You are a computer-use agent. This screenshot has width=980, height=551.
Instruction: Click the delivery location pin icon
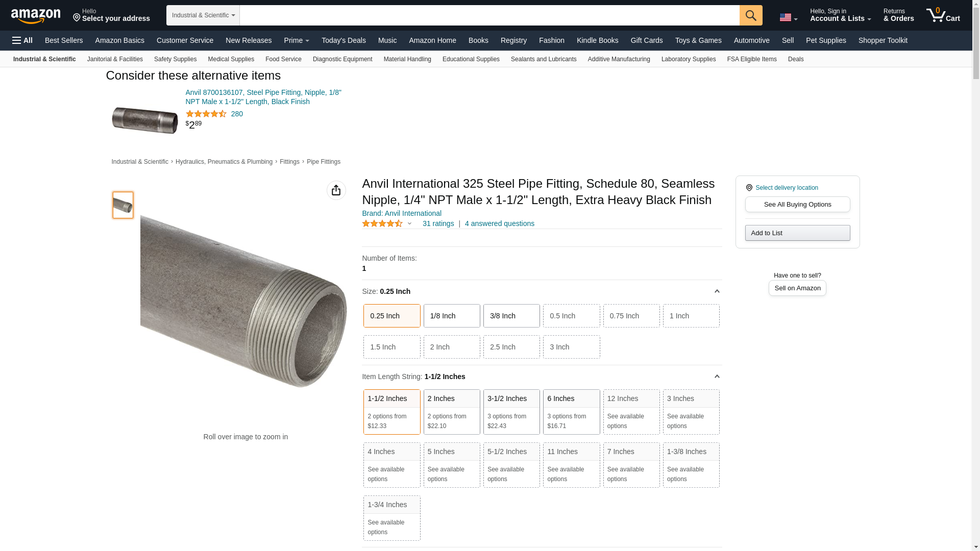tap(749, 188)
